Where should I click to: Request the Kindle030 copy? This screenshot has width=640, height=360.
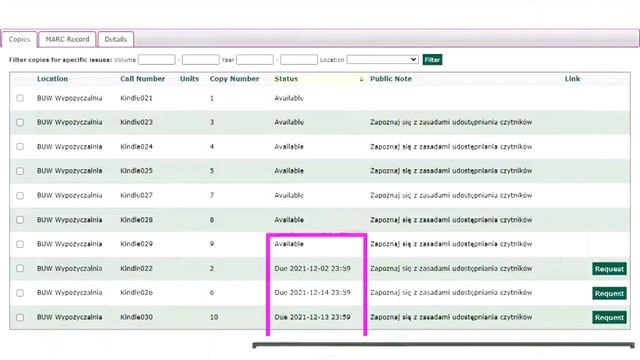click(x=609, y=317)
